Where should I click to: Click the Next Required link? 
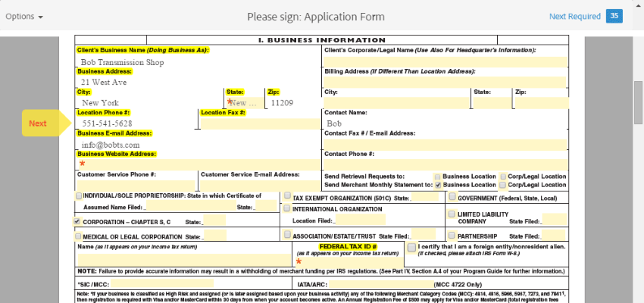point(574,17)
